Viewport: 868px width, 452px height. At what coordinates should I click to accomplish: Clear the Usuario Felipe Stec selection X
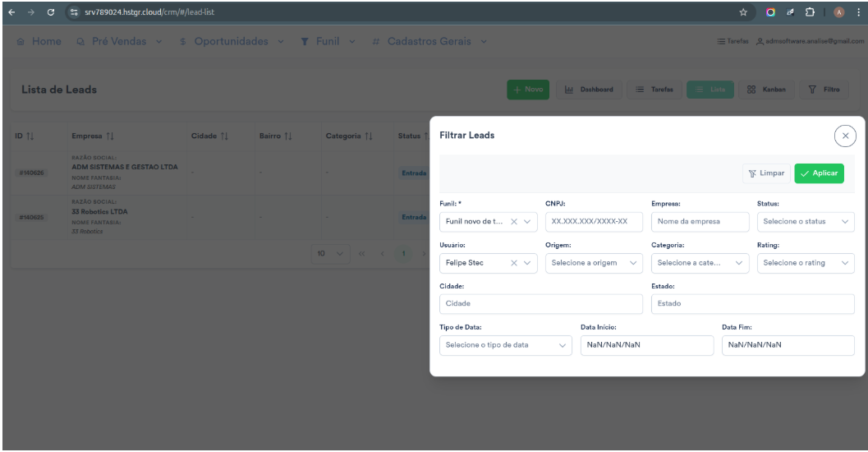513,263
